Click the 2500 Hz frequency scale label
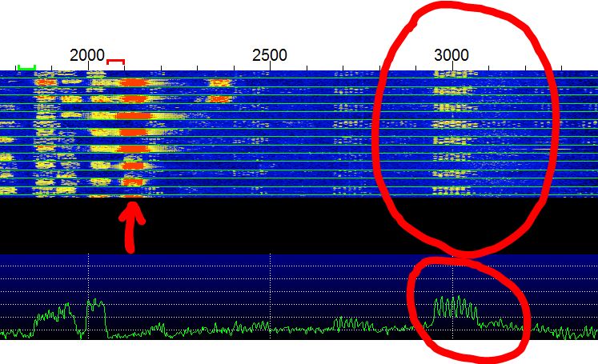 pos(269,55)
